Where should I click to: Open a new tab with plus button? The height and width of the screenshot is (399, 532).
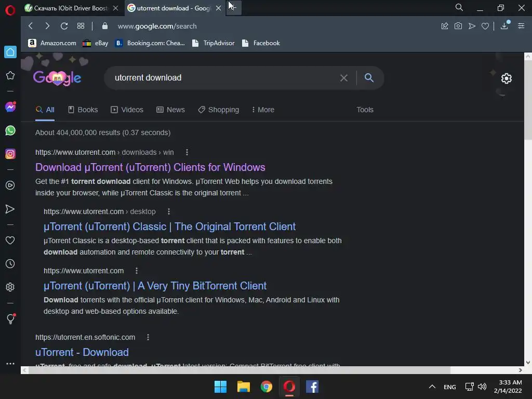coord(234,8)
